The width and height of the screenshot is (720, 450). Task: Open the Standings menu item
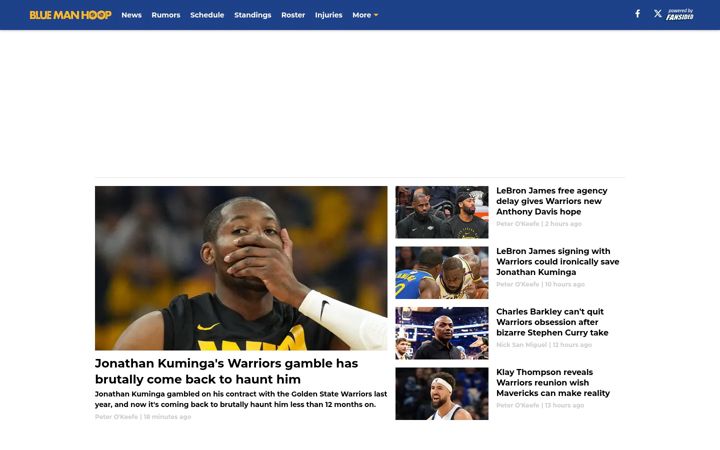click(x=253, y=15)
